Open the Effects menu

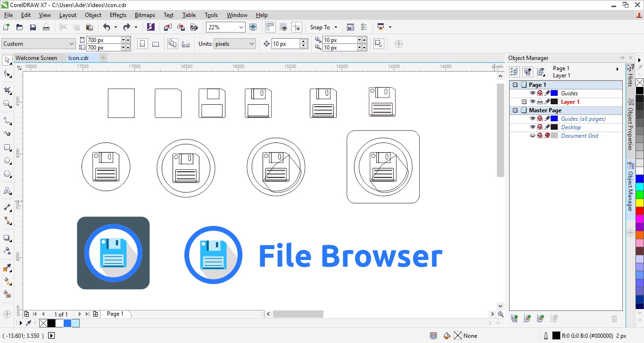click(118, 15)
